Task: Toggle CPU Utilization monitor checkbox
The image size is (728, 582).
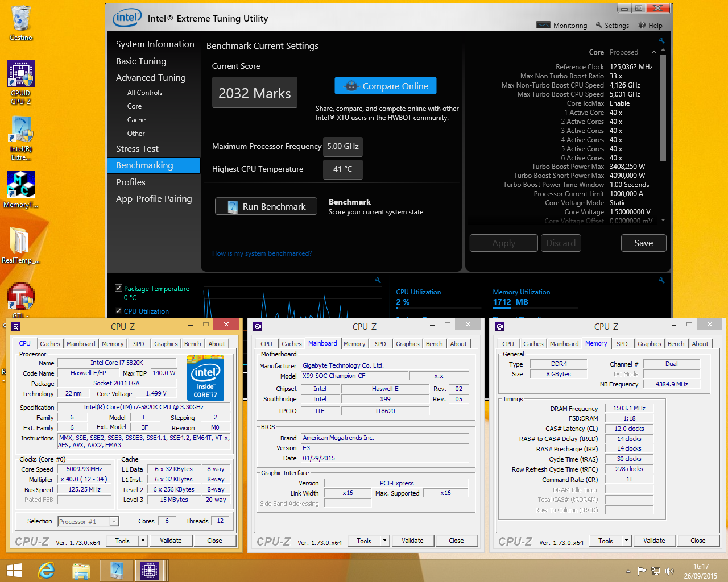Action: pos(118,311)
